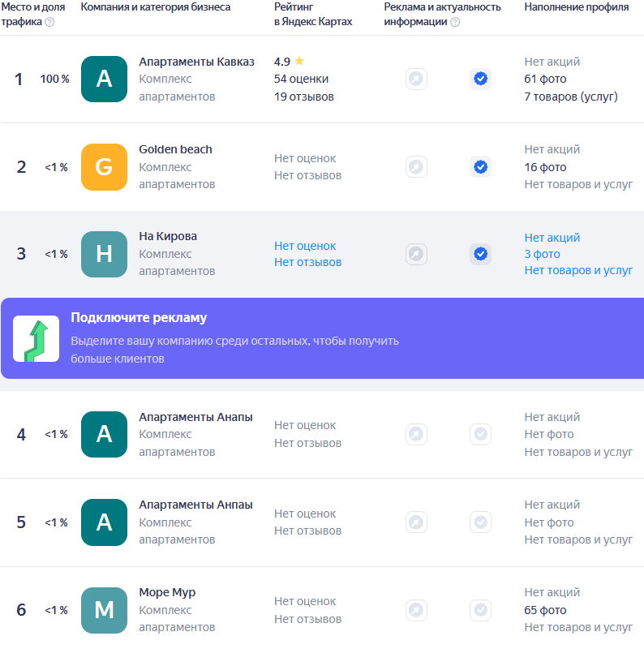Viewport: 644px width, 649px height.
Task: Click orange G logo of Golden beach
Action: tap(104, 167)
